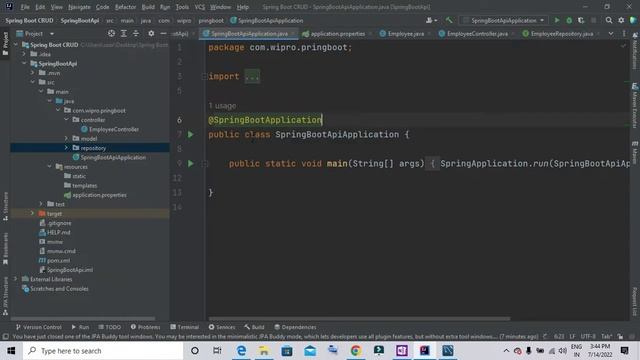Open Microsoft Edge from Windows taskbar
The image size is (640, 360).
pyautogui.click(x=241, y=351)
